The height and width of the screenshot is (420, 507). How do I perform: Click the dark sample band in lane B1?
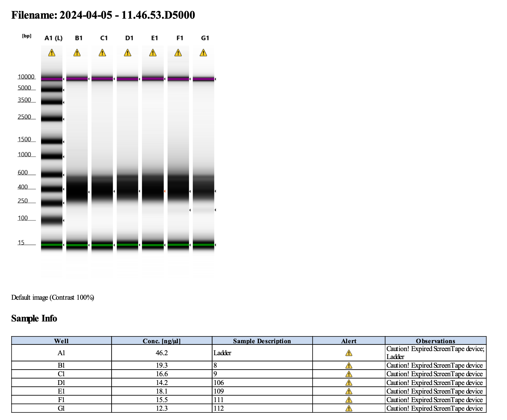point(77,191)
